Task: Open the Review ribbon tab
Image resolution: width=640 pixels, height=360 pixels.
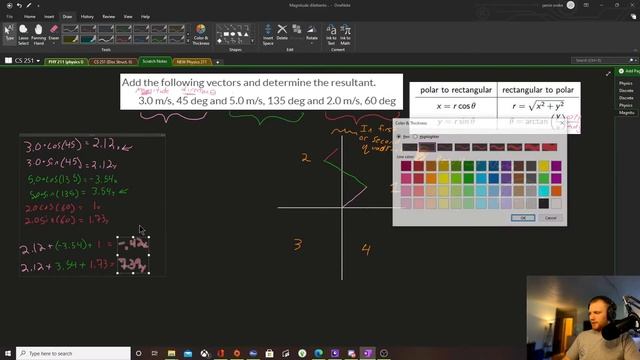Action: [x=109, y=17]
